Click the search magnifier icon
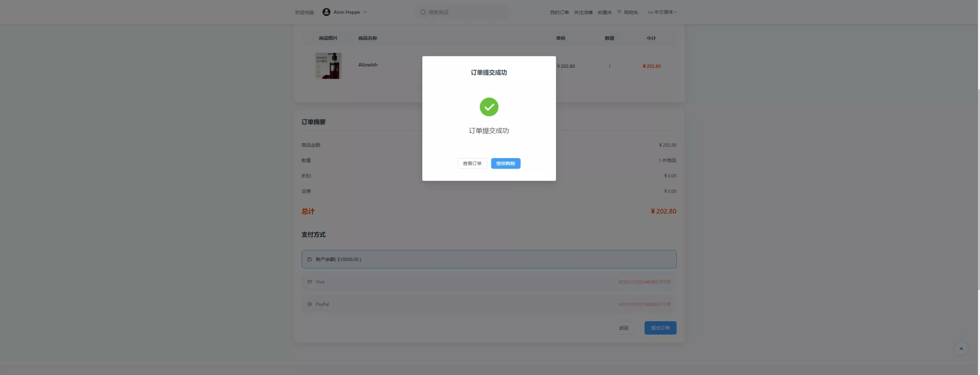This screenshot has height=375, width=980. (x=423, y=12)
